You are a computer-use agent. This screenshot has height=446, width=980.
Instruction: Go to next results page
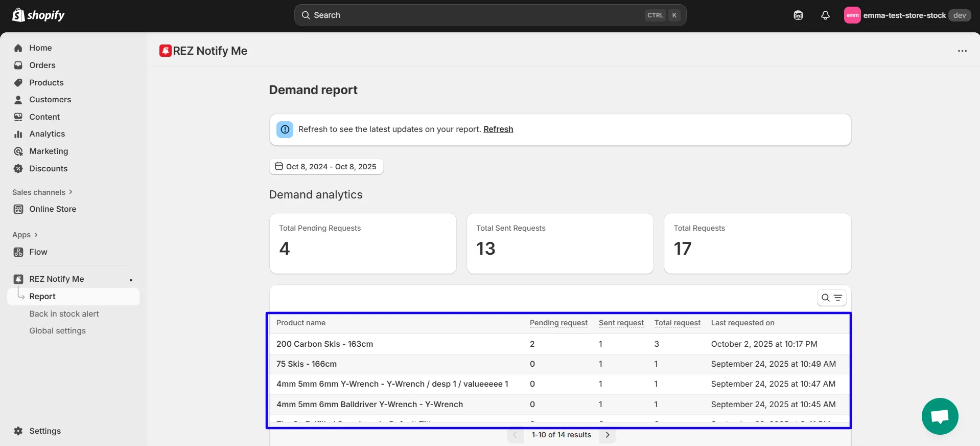click(608, 435)
